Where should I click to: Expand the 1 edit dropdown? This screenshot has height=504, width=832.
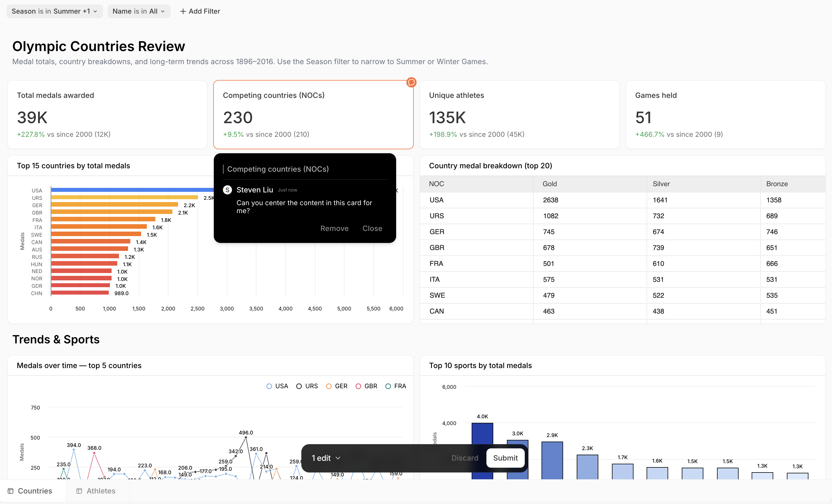[326, 458]
